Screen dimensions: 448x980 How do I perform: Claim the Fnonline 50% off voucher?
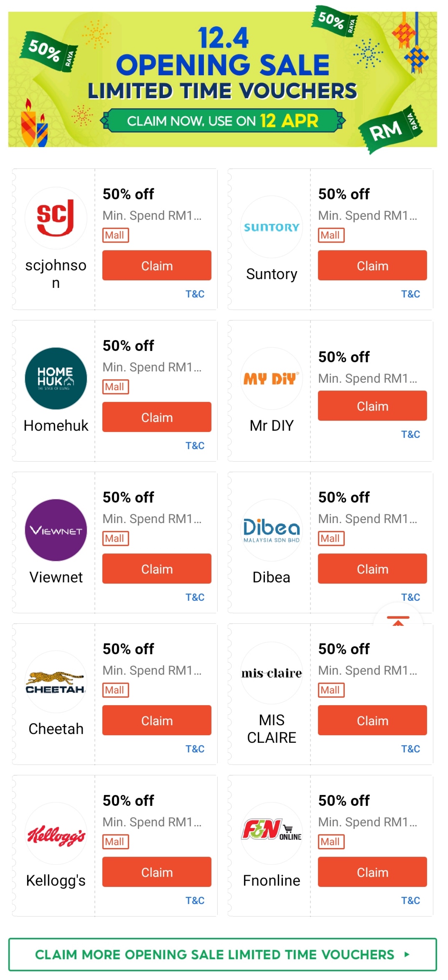(372, 872)
